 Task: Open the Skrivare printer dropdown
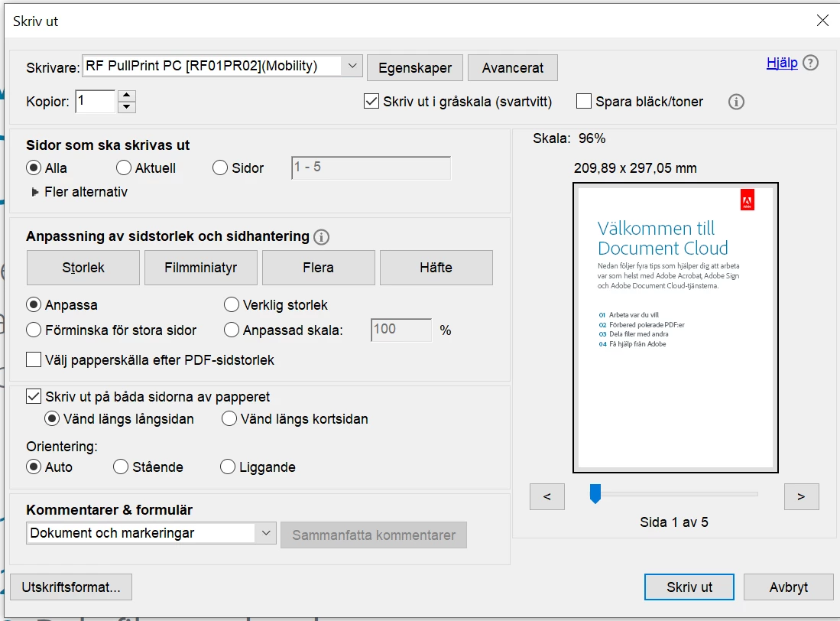tap(222, 66)
